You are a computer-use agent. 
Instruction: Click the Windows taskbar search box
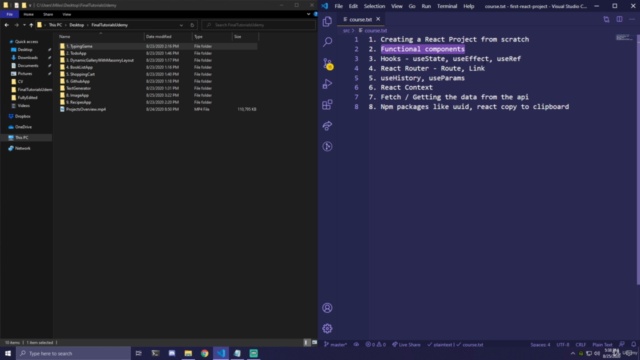73,353
